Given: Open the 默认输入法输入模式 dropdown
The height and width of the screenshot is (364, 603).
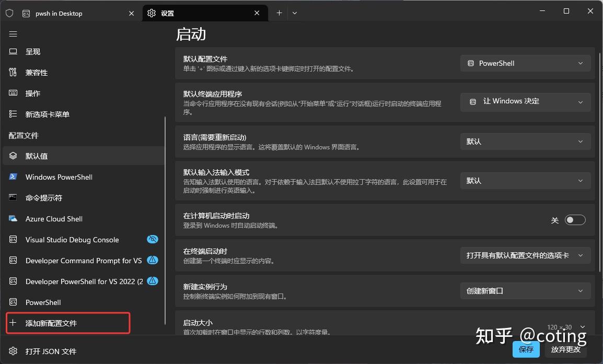Looking at the screenshot, I should pyautogui.click(x=525, y=181).
